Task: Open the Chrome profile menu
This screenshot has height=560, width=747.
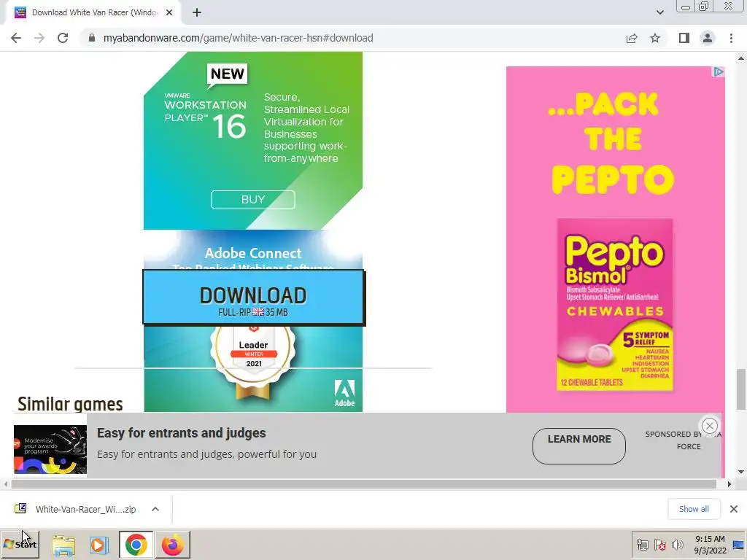Action: click(x=708, y=38)
